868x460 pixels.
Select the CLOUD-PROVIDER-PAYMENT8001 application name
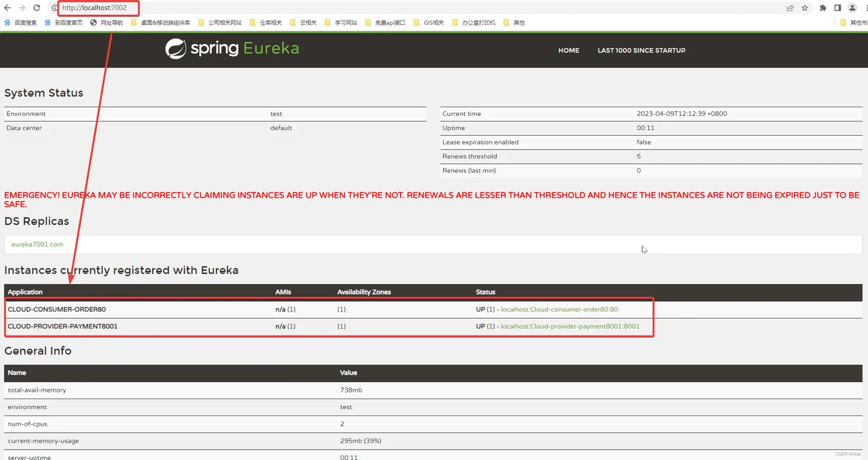[x=63, y=326]
